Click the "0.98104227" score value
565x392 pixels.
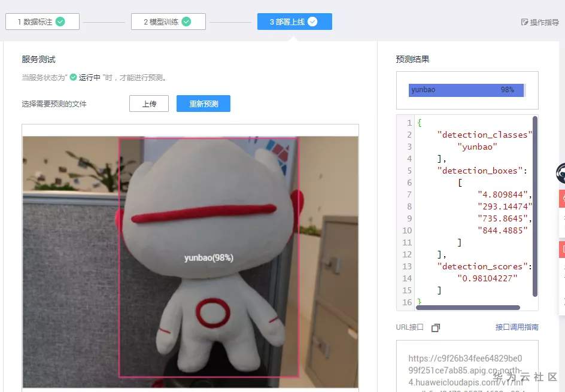(x=487, y=278)
